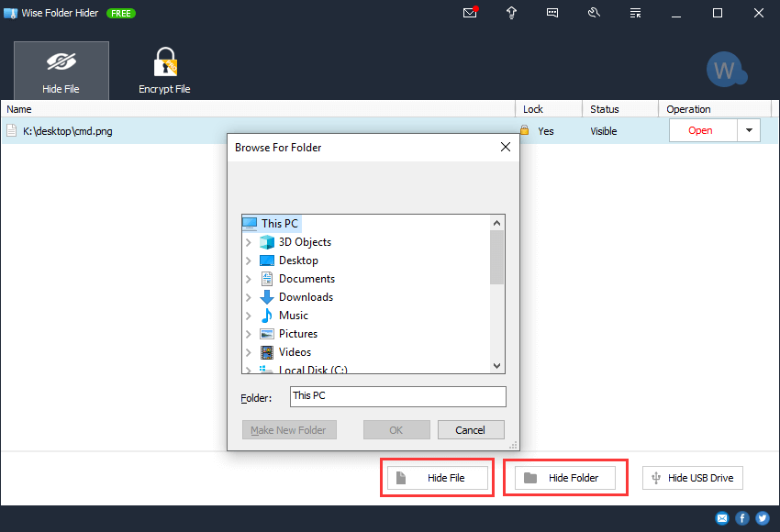780x532 pixels.
Task: Close the Browse For Folder dialog
Action: tap(506, 147)
